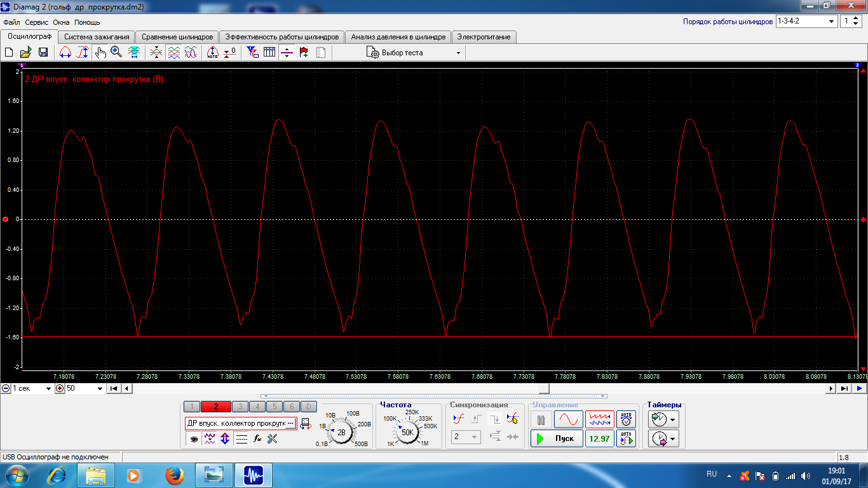Click the horizontal measurement cursors icon
The width and height of the screenshot is (868, 488).
point(65,53)
